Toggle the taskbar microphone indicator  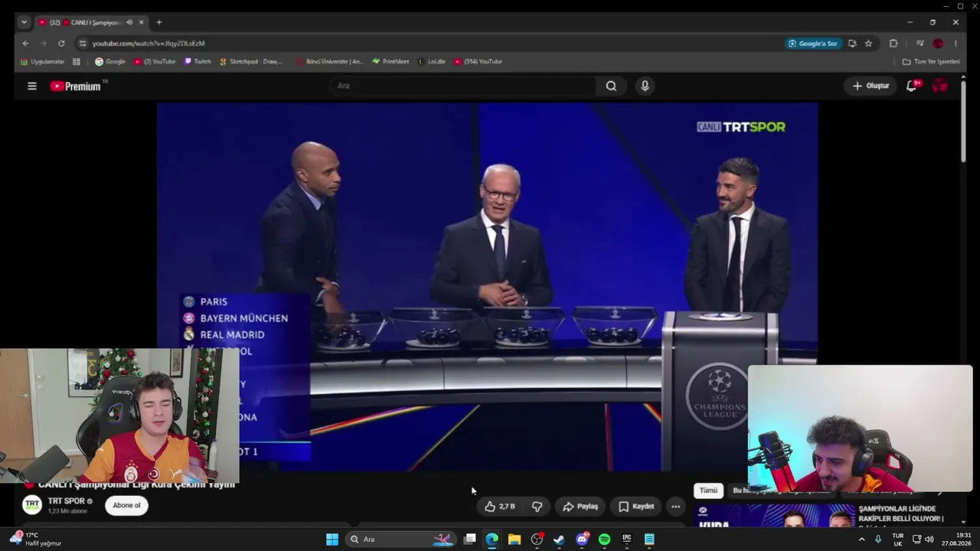click(878, 540)
